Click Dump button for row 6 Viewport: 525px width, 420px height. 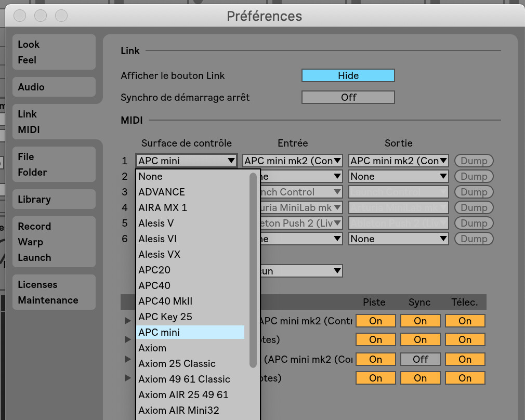pos(474,239)
